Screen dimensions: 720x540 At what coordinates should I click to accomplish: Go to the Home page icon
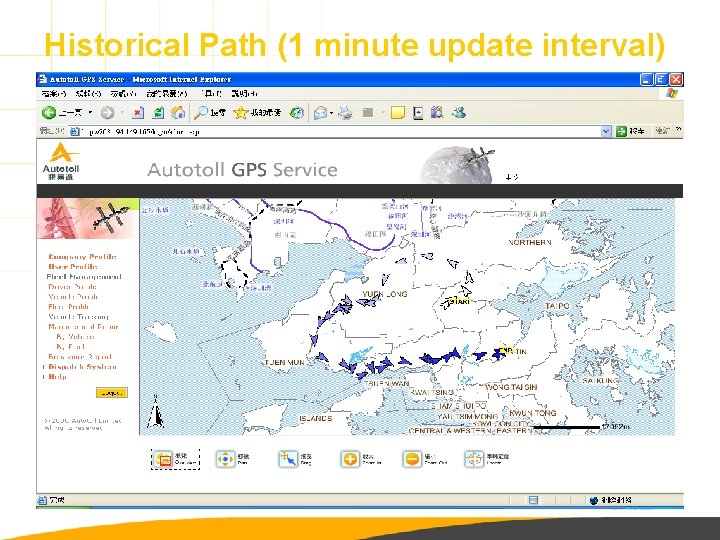point(178,112)
